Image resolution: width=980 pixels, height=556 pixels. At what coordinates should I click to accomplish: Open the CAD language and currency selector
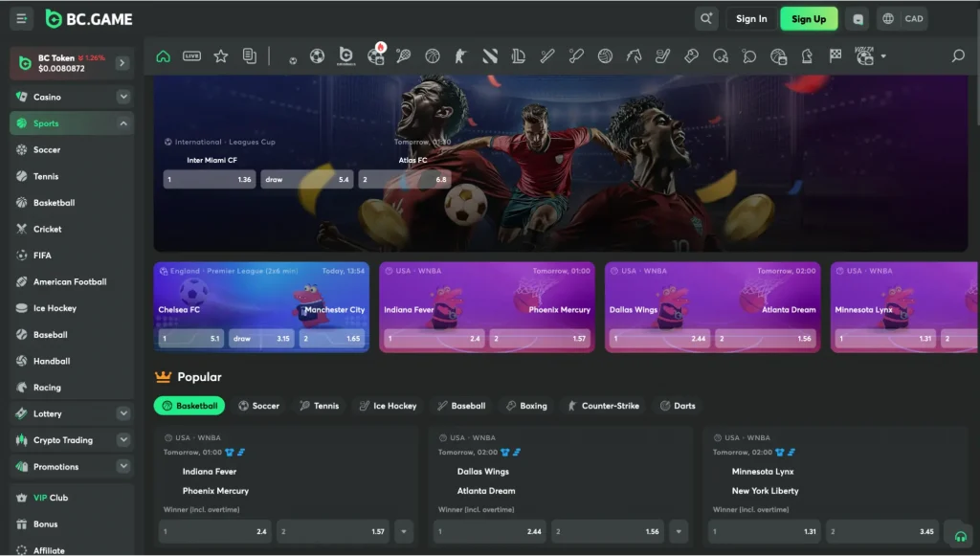pos(902,19)
